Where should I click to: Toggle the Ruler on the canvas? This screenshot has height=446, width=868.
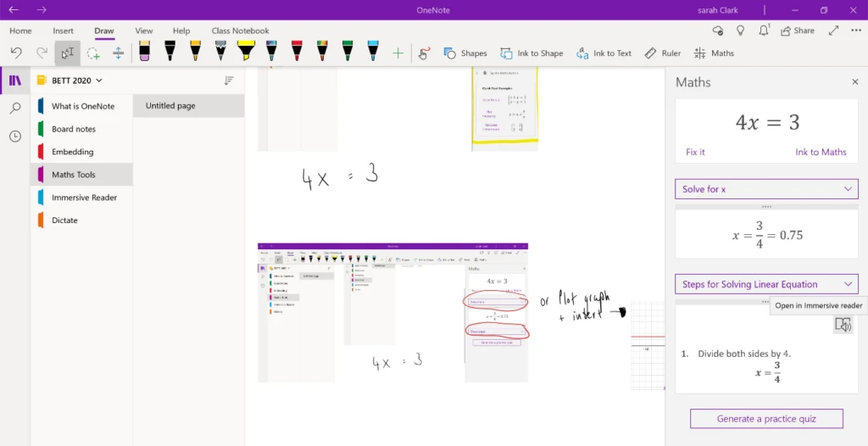(x=662, y=53)
